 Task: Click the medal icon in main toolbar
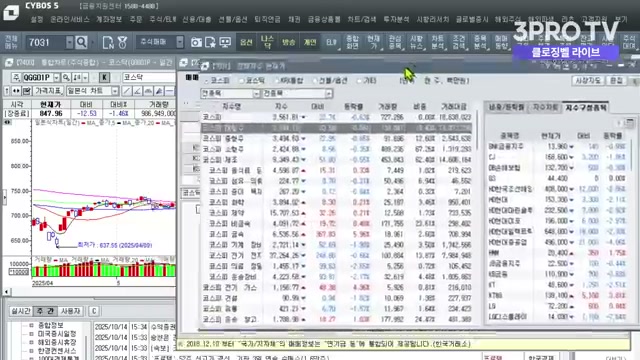[x=122, y=42]
